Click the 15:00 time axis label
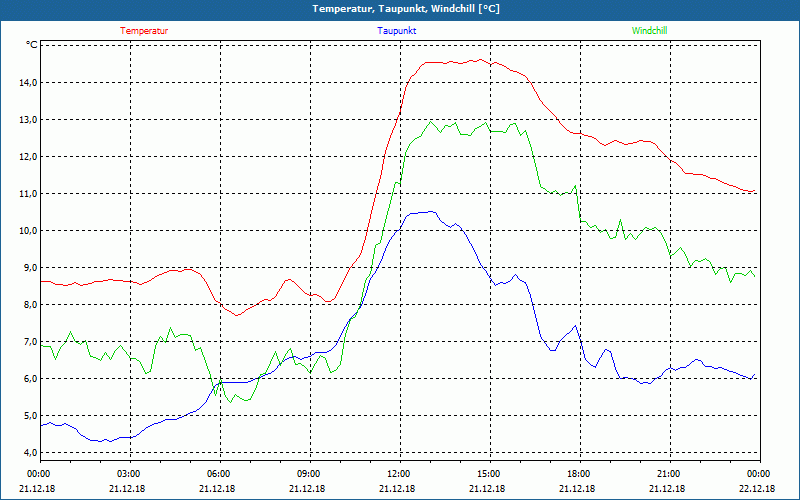Viewport: 800px width, 500px height. [488, 474]
